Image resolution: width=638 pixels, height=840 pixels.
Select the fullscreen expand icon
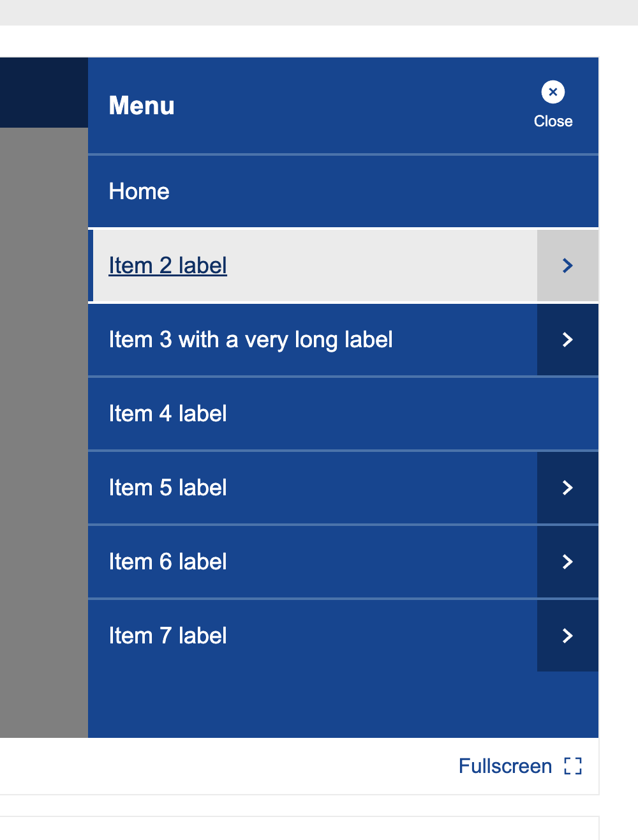[x=574, y=765]
